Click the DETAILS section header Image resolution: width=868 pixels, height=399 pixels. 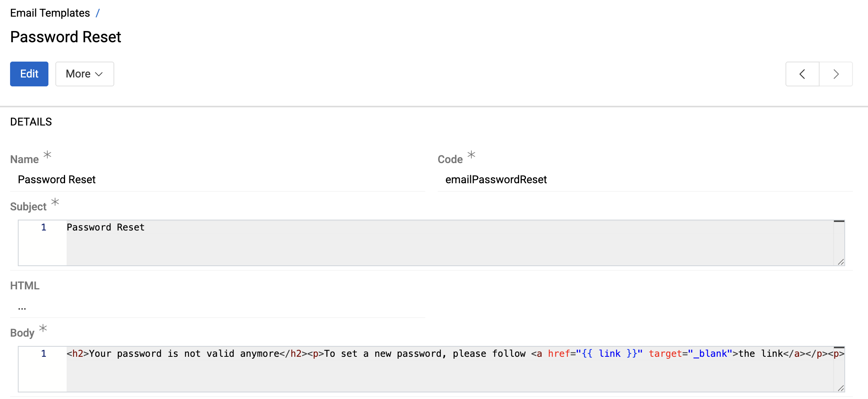tap(31, 121)
